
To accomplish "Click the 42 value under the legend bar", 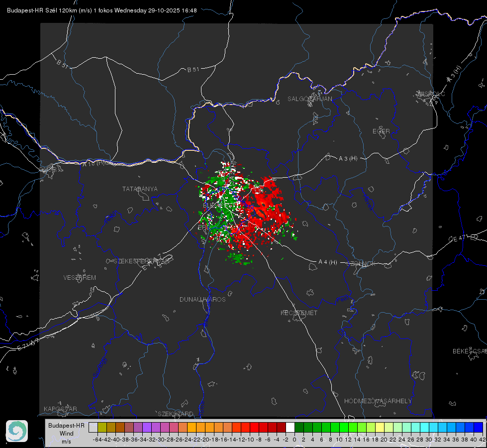I will click(x=482, y=440).
